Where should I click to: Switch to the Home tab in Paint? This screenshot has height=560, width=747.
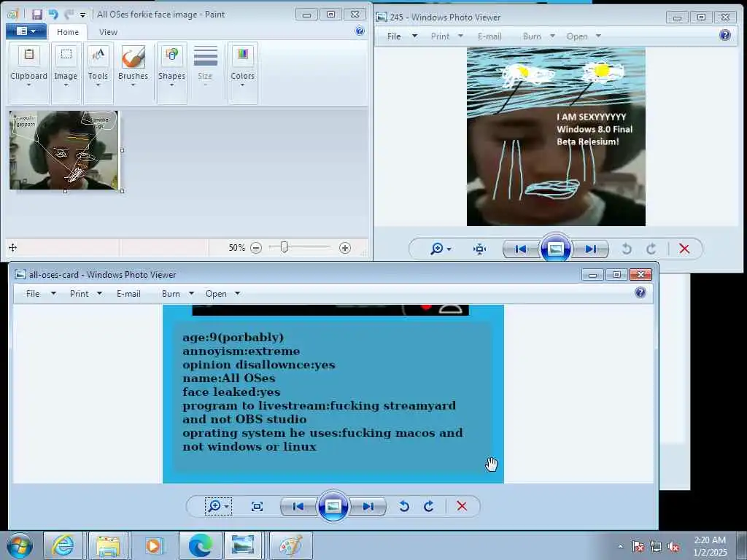pos(68,32)
